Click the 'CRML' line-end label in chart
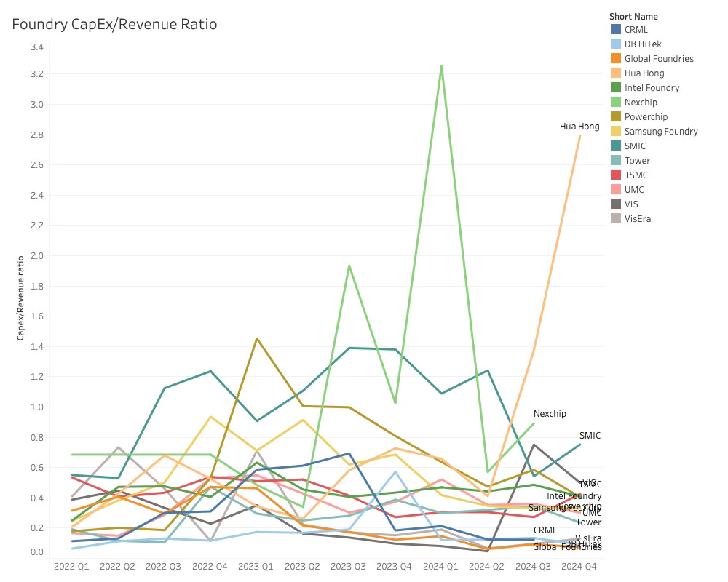 (545, 530)
